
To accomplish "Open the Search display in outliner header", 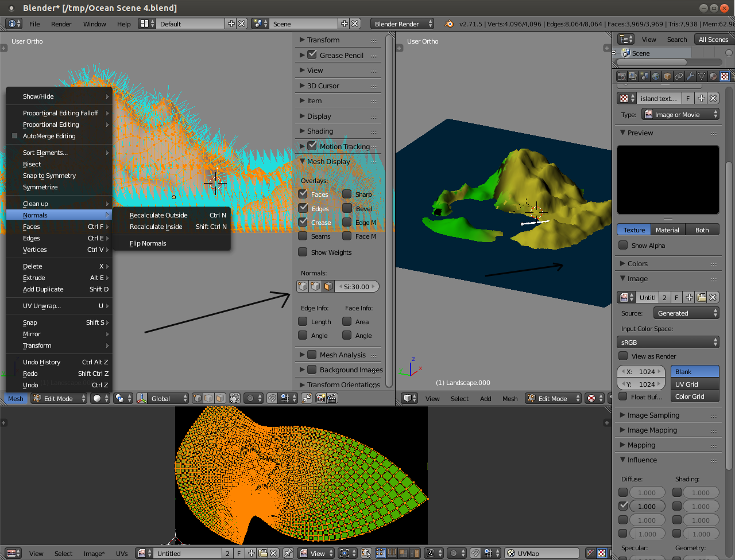I will pos(677,39).
